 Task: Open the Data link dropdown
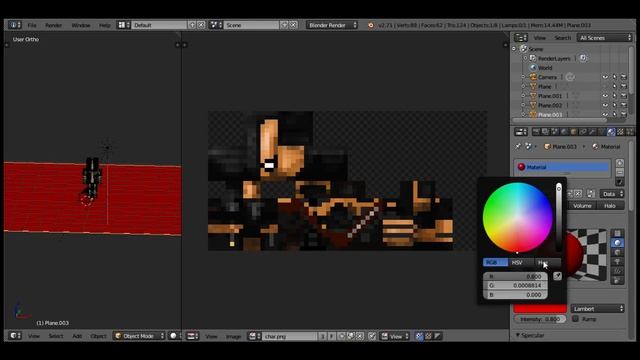612,194
